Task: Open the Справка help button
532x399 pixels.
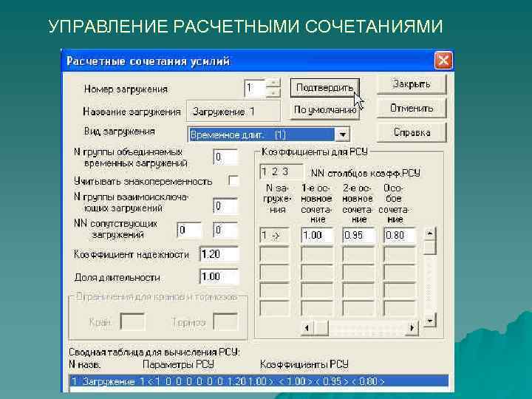Action: coord(412,132)
